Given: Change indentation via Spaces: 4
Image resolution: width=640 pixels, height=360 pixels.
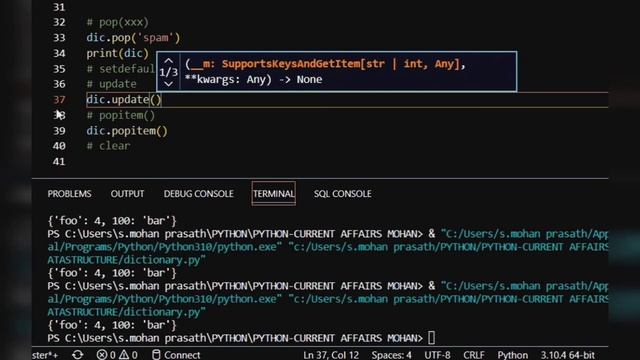Looking at the screenshot, I should click(x=391, y=355).
